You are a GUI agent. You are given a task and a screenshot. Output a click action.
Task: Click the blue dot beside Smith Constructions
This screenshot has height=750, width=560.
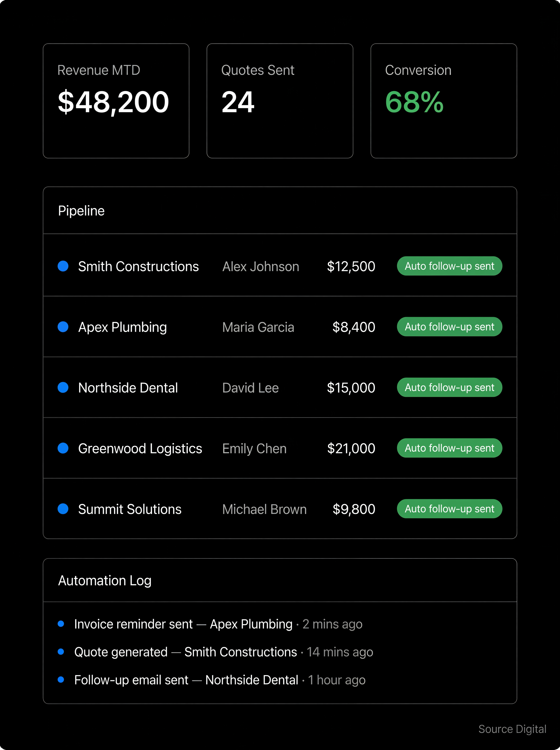tap(63, 266)
